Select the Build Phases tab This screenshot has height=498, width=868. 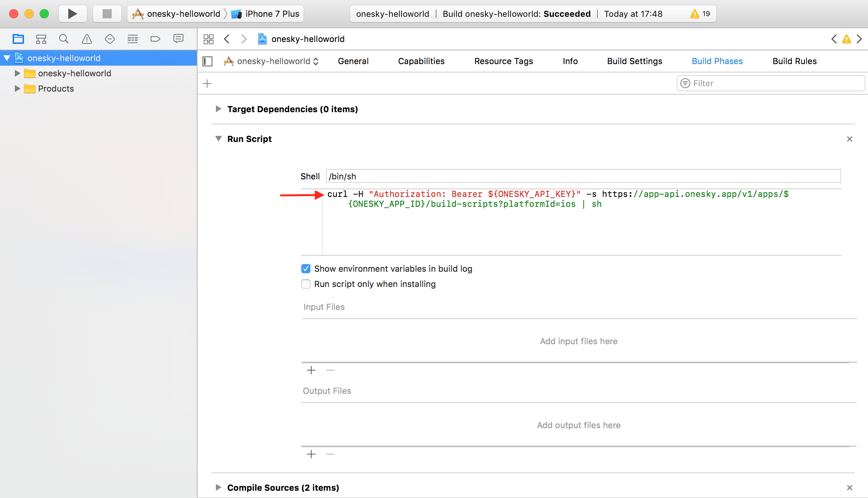pyautogui.click(x=717, y=61)
